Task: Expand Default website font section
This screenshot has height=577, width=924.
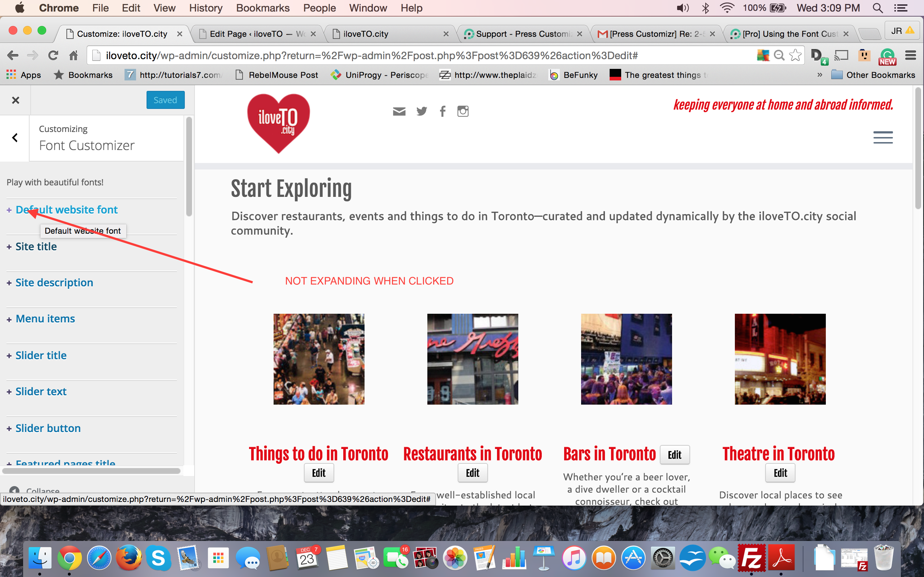Action: [x=66, y=210]
